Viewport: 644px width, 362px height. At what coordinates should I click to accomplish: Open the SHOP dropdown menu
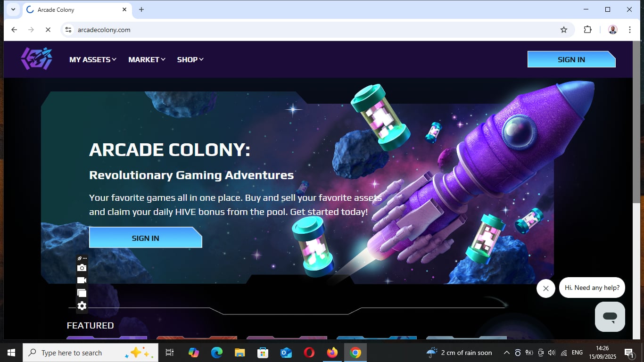[x=190, y=59]
